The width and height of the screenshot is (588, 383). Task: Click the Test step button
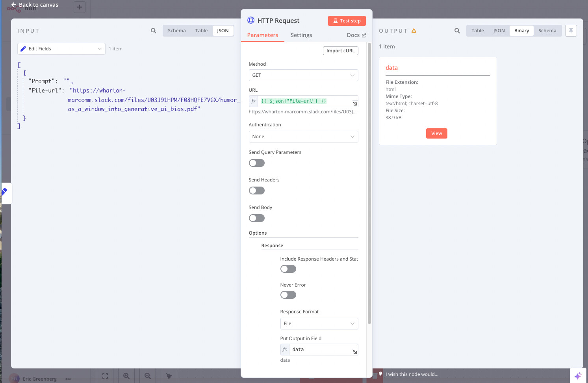point(347,20)
